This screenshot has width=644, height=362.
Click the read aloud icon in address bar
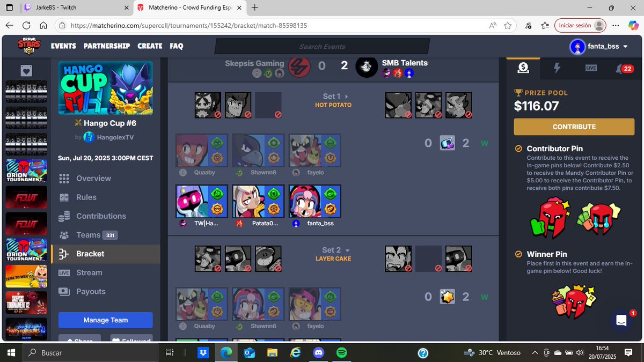493,25
